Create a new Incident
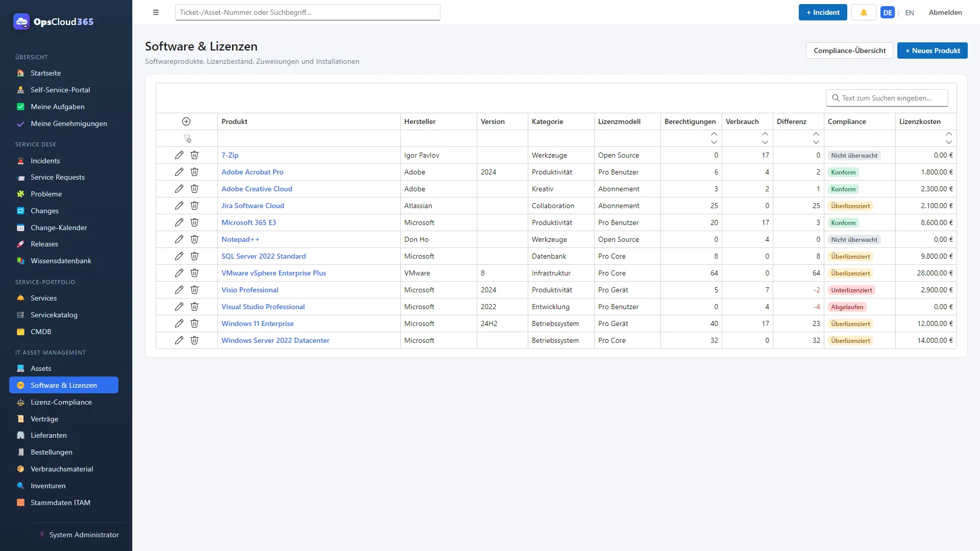This screenshot has width=980, height=551. (823, 12)
